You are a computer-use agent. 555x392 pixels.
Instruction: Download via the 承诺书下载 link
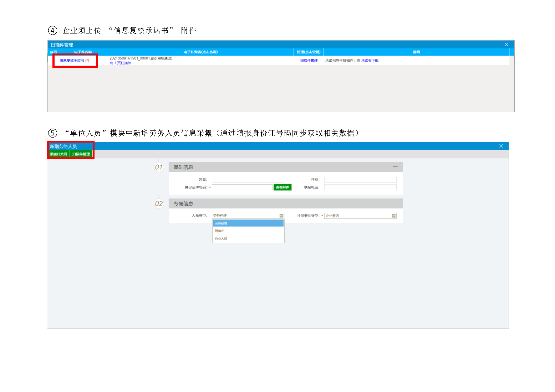coord(370,61)
